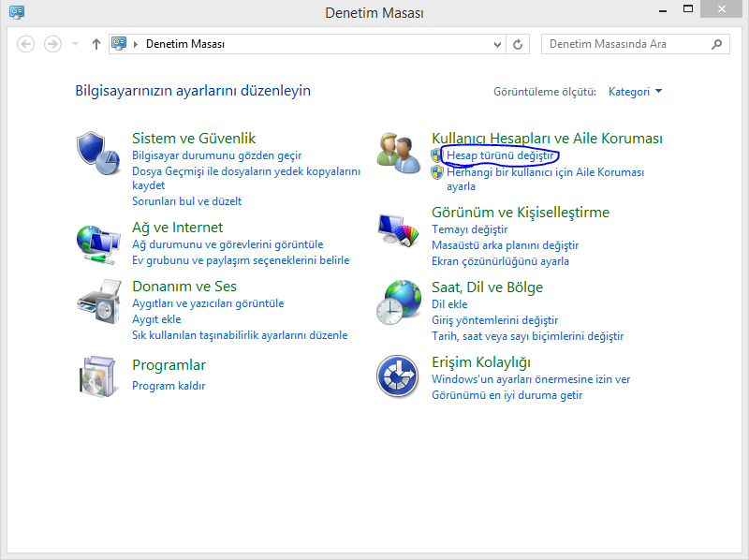
Task: Click the Erişim Kolaylığı round icon
Action: (397, 376)
